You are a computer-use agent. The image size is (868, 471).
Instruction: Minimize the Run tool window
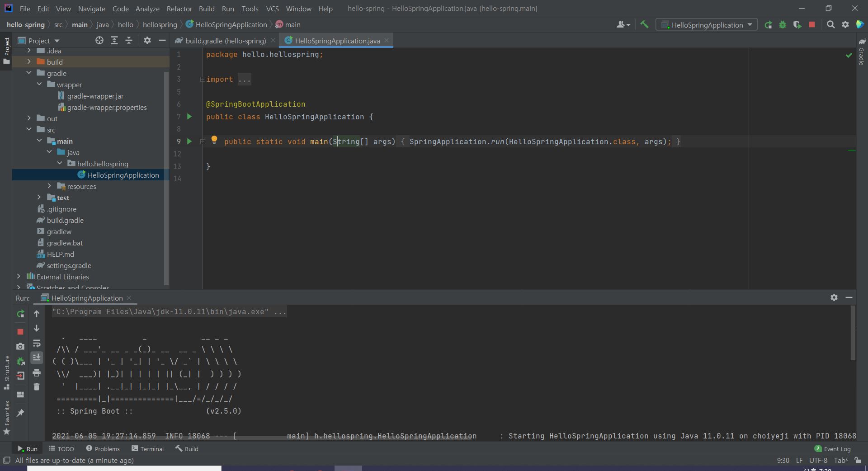click(x=849, y=297)
